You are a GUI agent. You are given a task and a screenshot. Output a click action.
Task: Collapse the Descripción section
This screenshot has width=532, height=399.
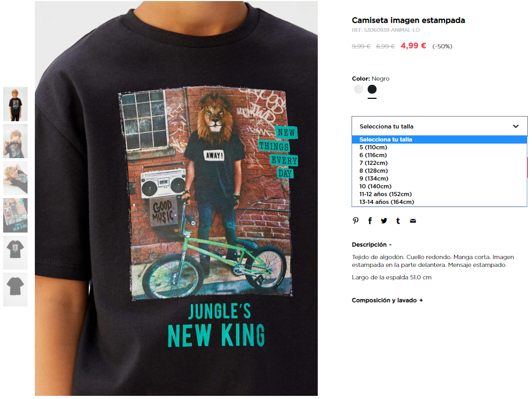coord(371,244)
